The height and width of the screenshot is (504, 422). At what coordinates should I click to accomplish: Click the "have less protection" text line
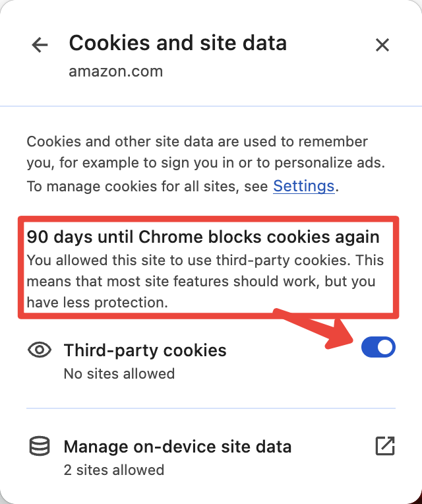point(98,302)
